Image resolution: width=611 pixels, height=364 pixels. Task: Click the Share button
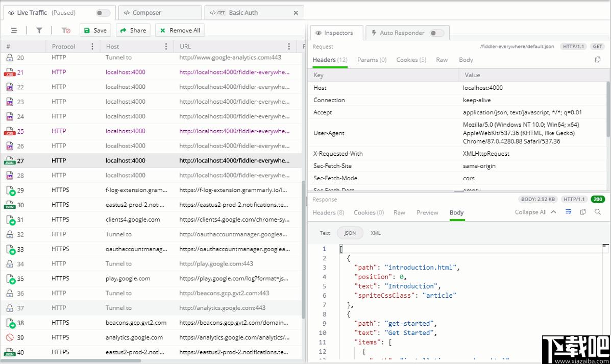pos(133,31)
